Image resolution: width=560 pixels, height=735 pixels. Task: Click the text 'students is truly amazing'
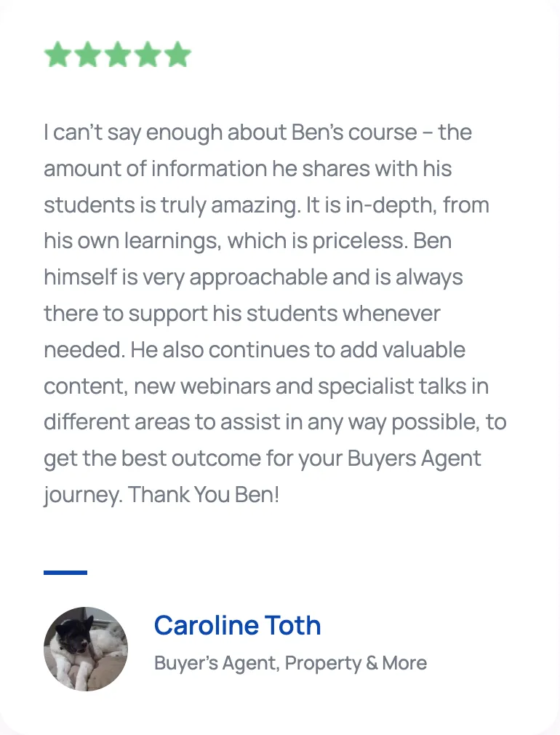tap(172, 205)
